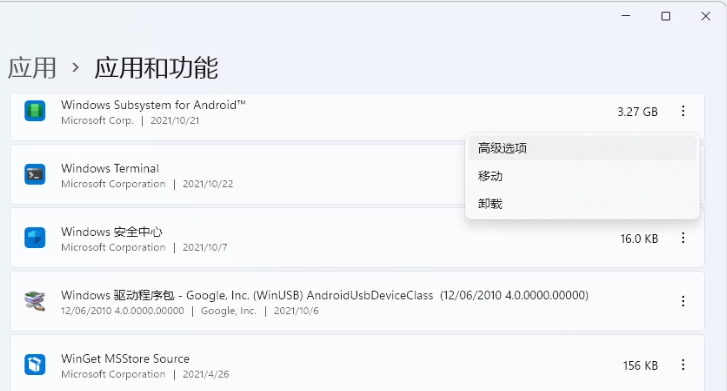Image resolution: width=727 pixels, height=391 pixels.
Task: Open more options for Windows Subsystem for Android
Action: (683, 111)
